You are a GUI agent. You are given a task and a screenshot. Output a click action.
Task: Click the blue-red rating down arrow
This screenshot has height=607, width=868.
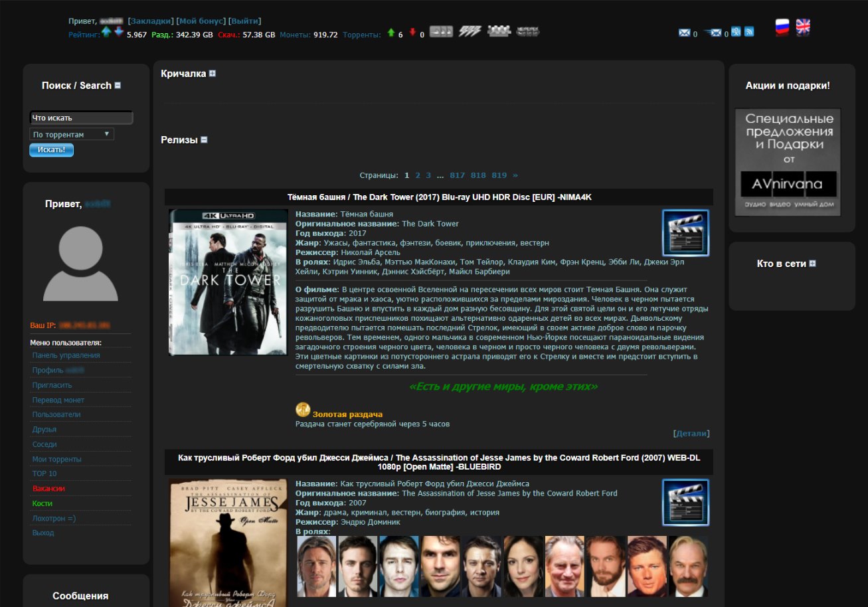tap(118, 32)
